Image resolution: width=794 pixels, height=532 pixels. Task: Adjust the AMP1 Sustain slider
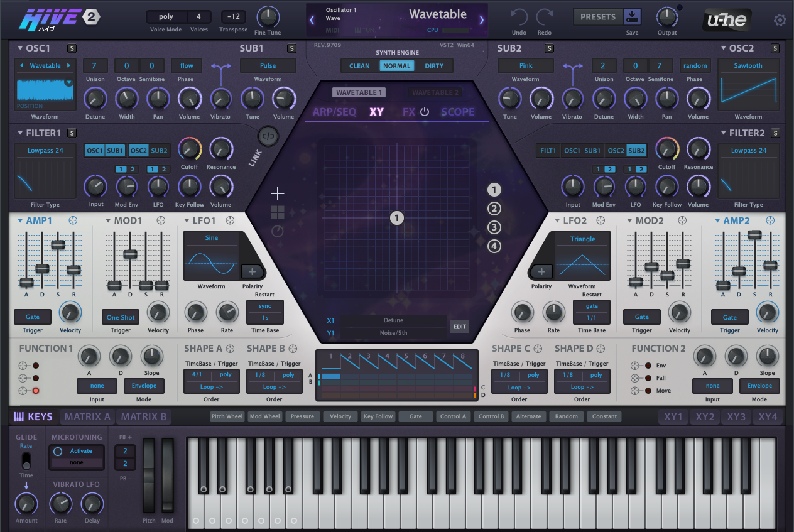(x=58, y=244)
